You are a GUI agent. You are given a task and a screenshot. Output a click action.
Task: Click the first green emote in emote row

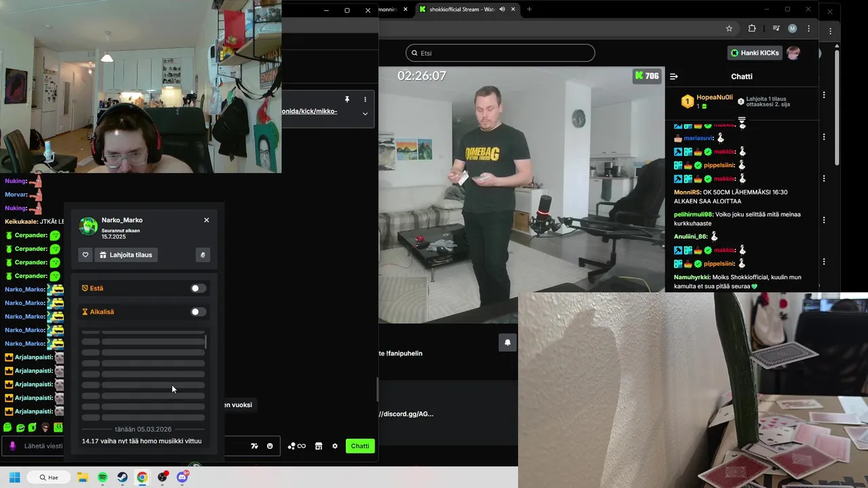(x=7, y=428)
